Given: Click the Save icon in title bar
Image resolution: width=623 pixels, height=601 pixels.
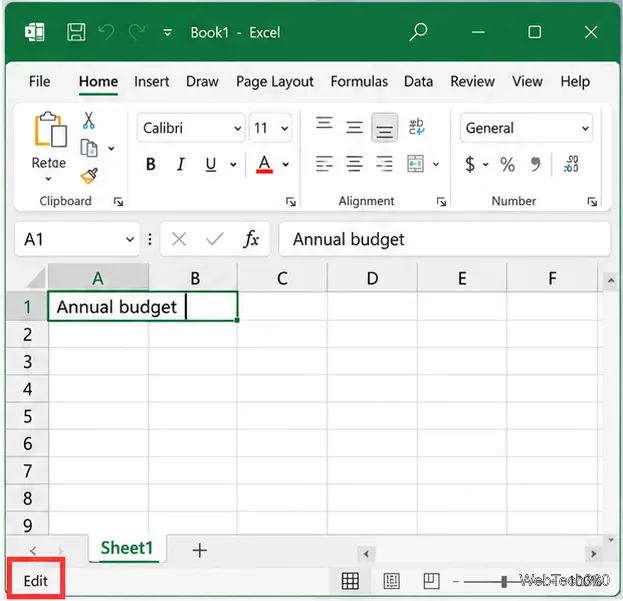Looking at the screenshot, I should pyautogui.click(x=76, y=32).
